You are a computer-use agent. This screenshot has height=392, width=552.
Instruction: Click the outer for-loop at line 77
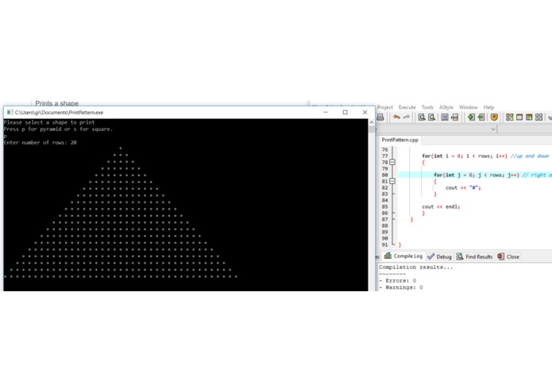pyautogui.click(x=485, y=156)
